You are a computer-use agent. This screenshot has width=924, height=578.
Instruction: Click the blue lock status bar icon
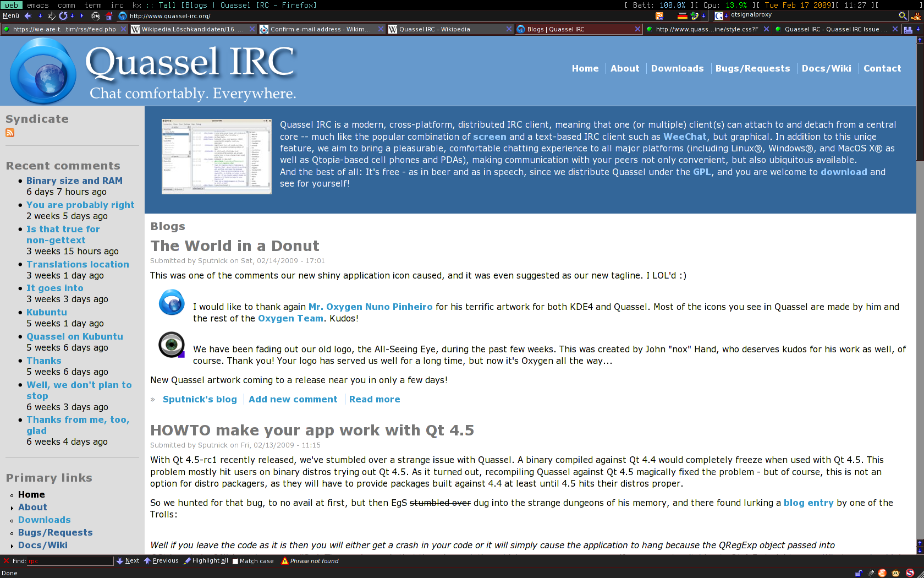(x=859, y=573)
